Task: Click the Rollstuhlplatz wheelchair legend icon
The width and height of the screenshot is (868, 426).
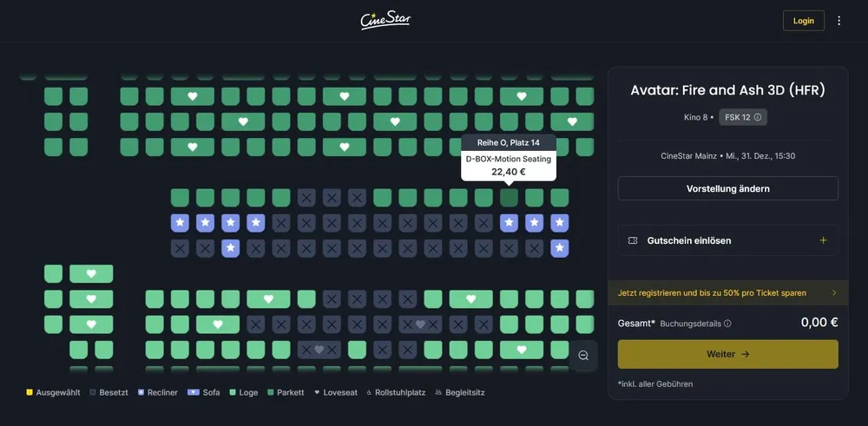Action: (x=368, y=393)
